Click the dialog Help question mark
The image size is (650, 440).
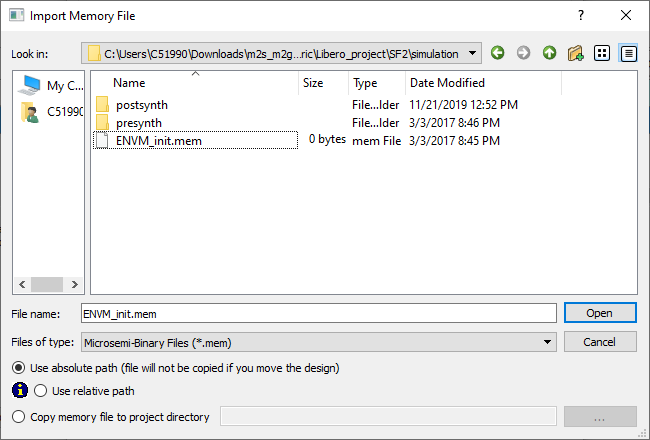click(581, 15)
